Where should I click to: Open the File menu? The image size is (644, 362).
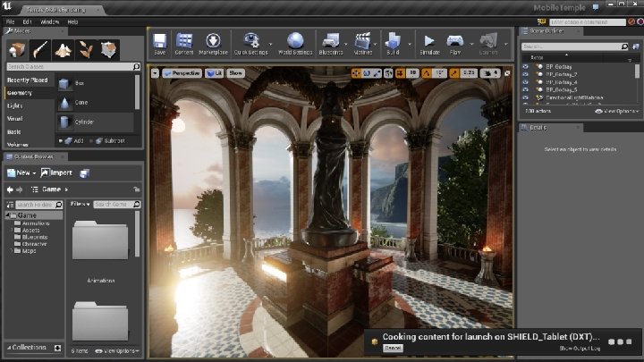coord(10,21)
